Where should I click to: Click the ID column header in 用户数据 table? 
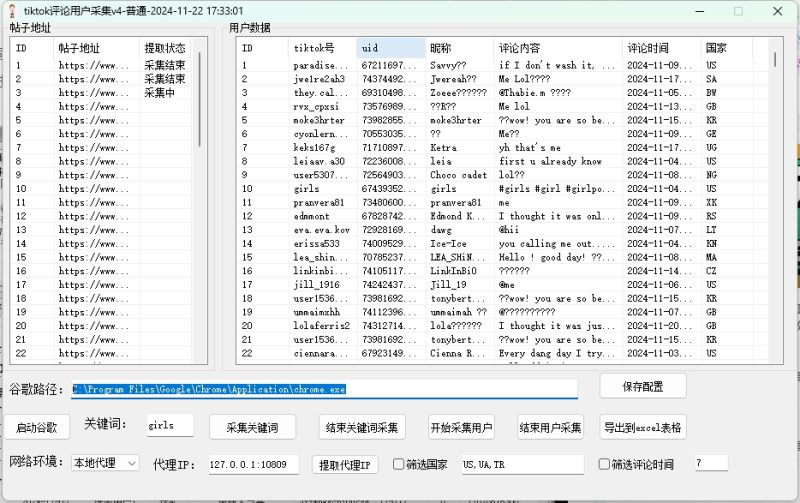[263, 48]
